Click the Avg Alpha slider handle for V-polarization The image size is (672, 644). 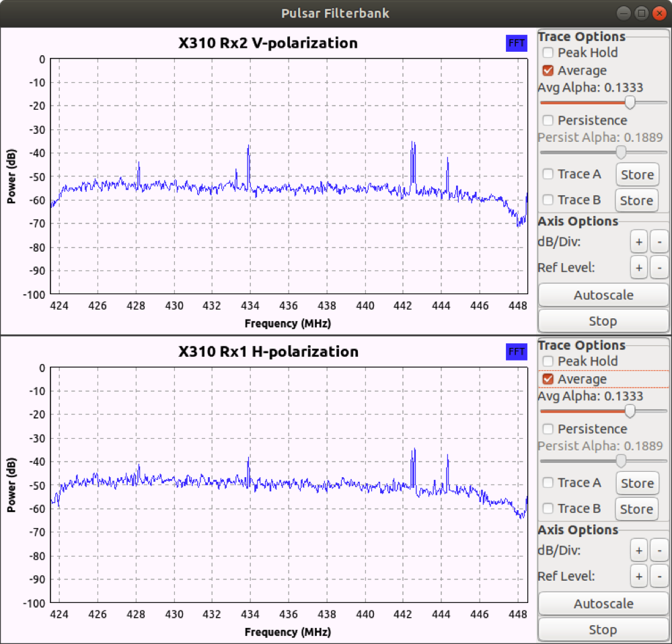click(x=630, y=102)
